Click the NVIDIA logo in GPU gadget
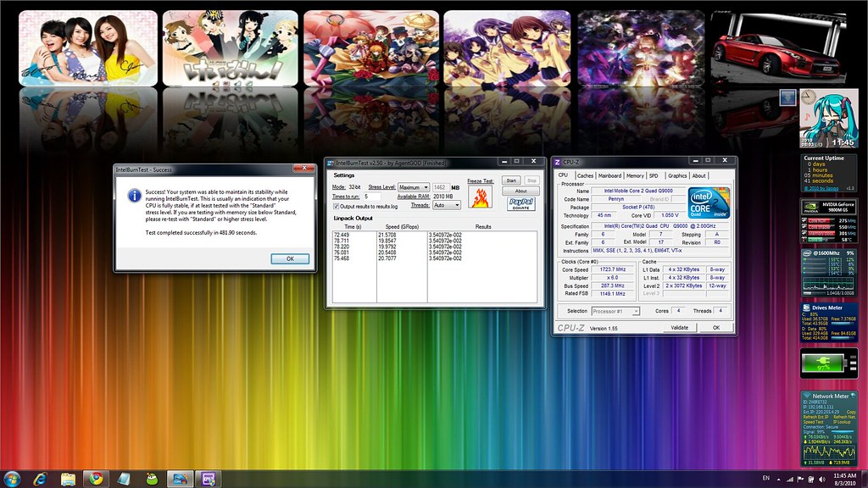The height and width of the screenshot is (488, 868). (810, 207)
